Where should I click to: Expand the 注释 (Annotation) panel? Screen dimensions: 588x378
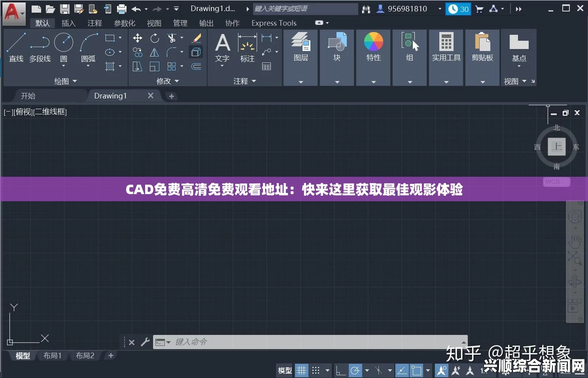pos(245,81)
